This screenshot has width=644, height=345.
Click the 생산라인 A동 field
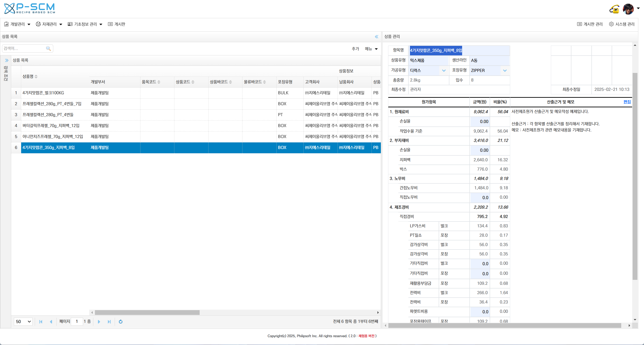coord(489,61)
